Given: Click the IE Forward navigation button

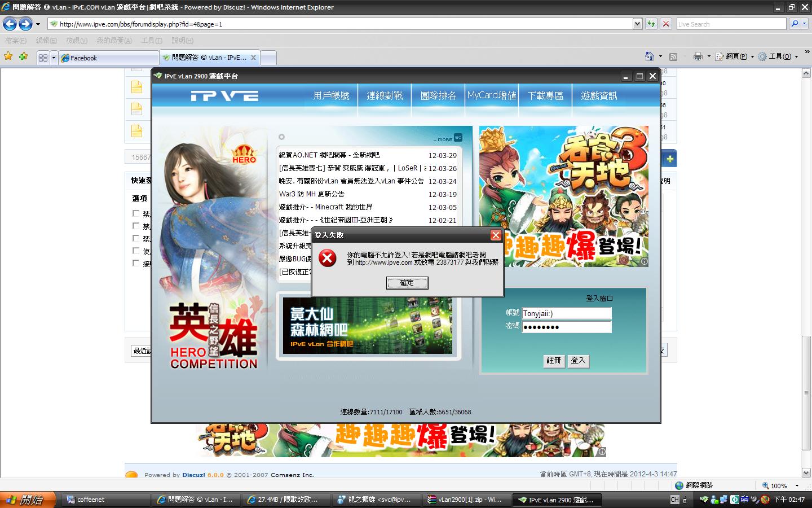Looking at the screenshot, I should pos(25,24).
